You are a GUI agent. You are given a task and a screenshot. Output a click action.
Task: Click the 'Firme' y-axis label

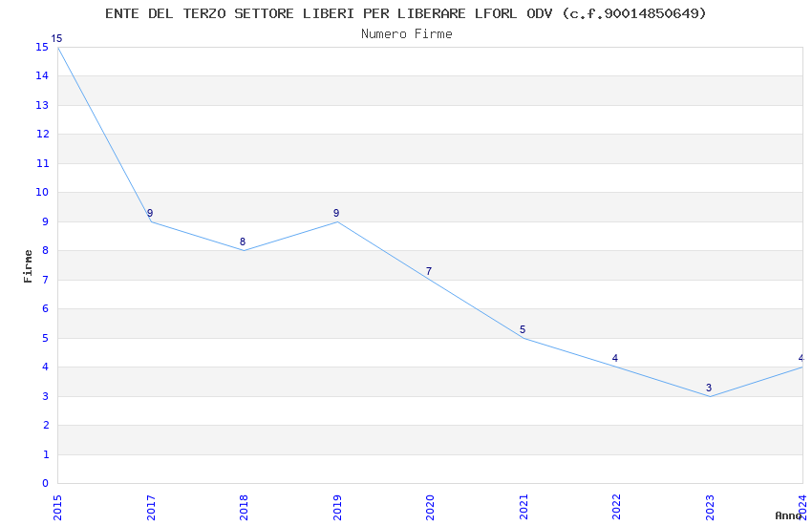[x=28, y=266]
